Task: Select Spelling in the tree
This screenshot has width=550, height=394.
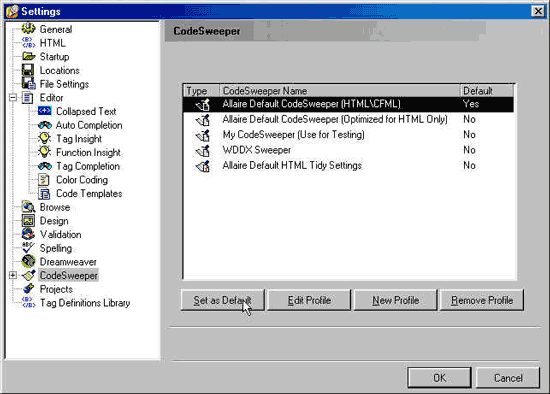Action: tap(56, 248)
